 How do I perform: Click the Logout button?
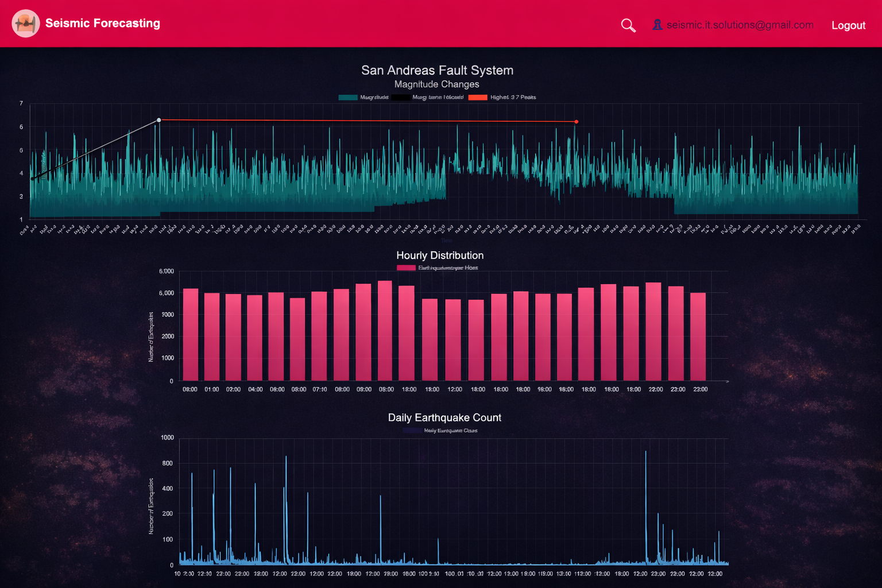(848, 25)
